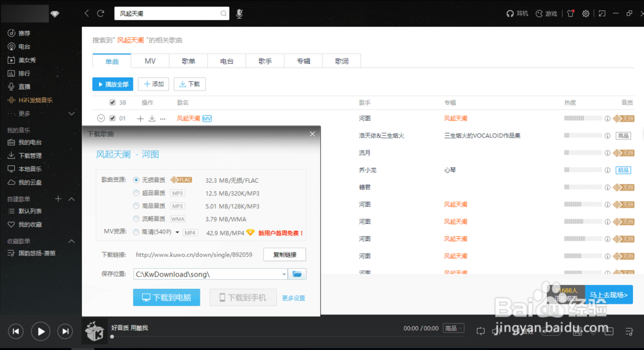Add song 01 with the plus icon

tap(140, 118)
